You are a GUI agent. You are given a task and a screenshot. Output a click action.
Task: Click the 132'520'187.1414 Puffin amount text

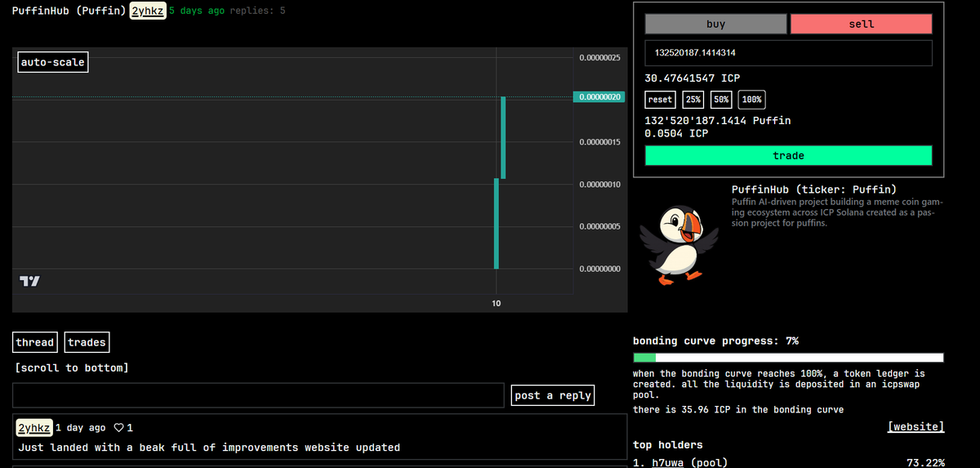click(717, 120)
